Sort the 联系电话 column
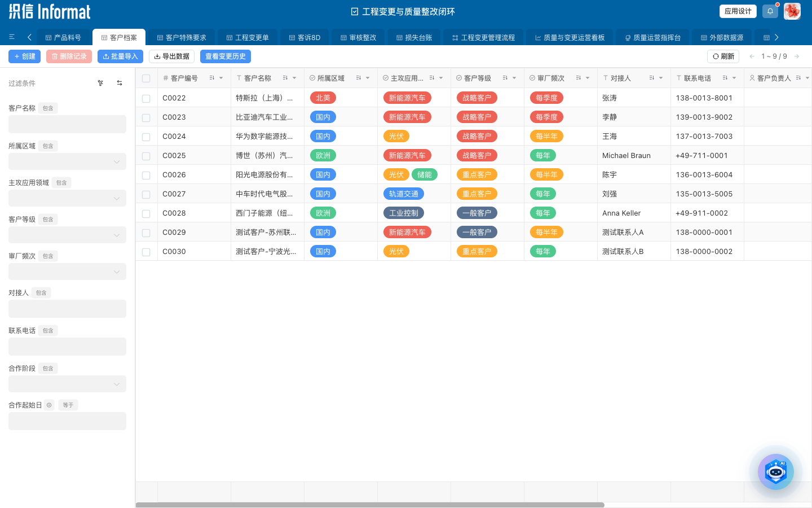The image size is (812, 508). click(x=725, y=78)
